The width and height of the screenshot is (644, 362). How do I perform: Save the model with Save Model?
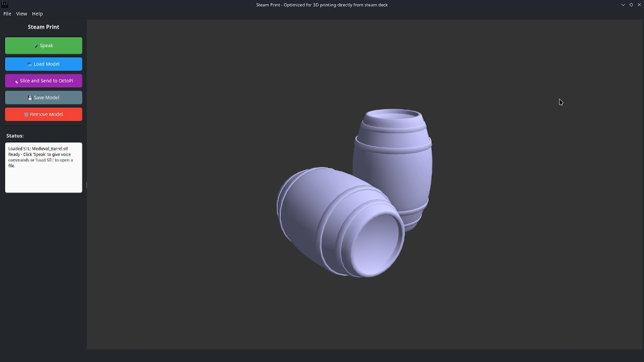[x=44, y=98]
